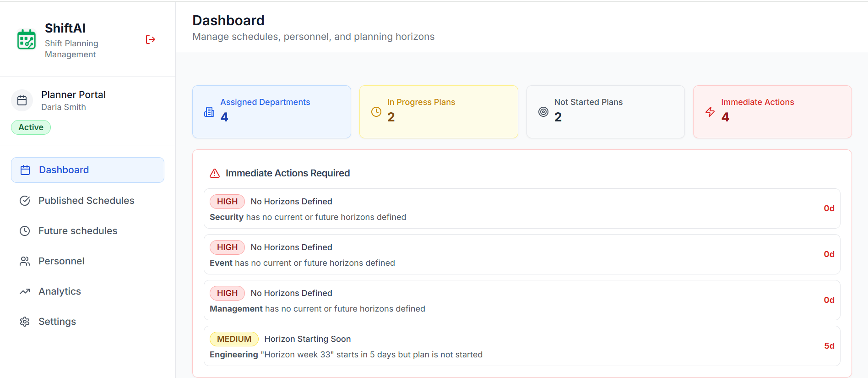Open the Engineering Horizon Starting Soon alert
This screenshot has height=378, width=868.
coord(521,346)
